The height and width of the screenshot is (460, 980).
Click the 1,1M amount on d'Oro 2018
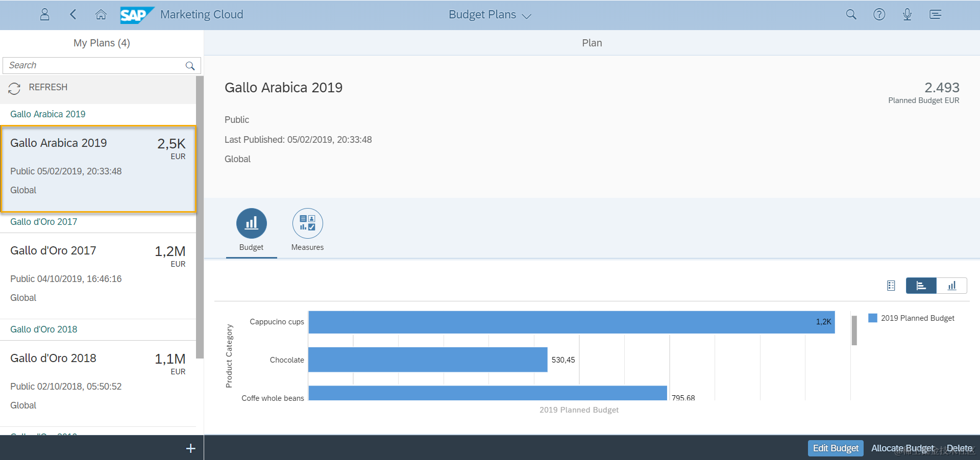170,359
